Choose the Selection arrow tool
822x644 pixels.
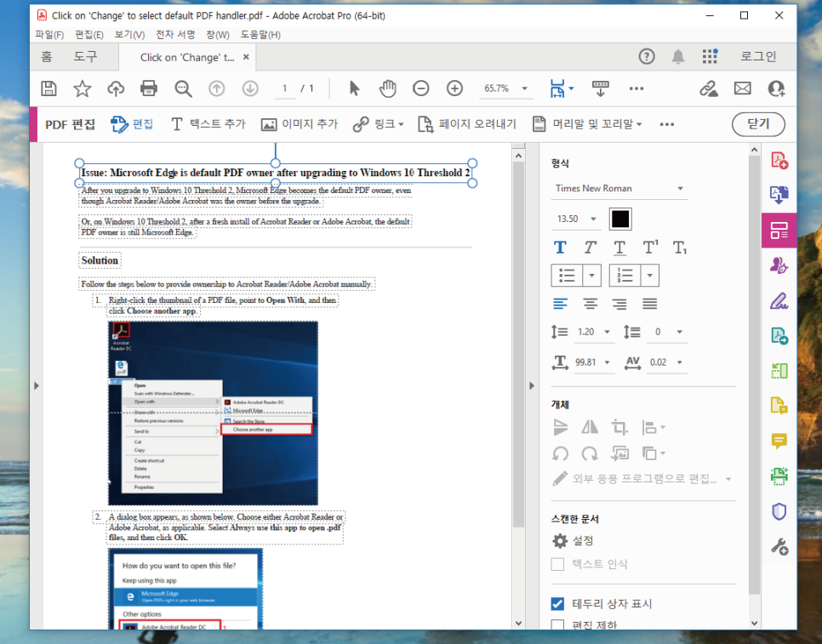coord(354,88)
